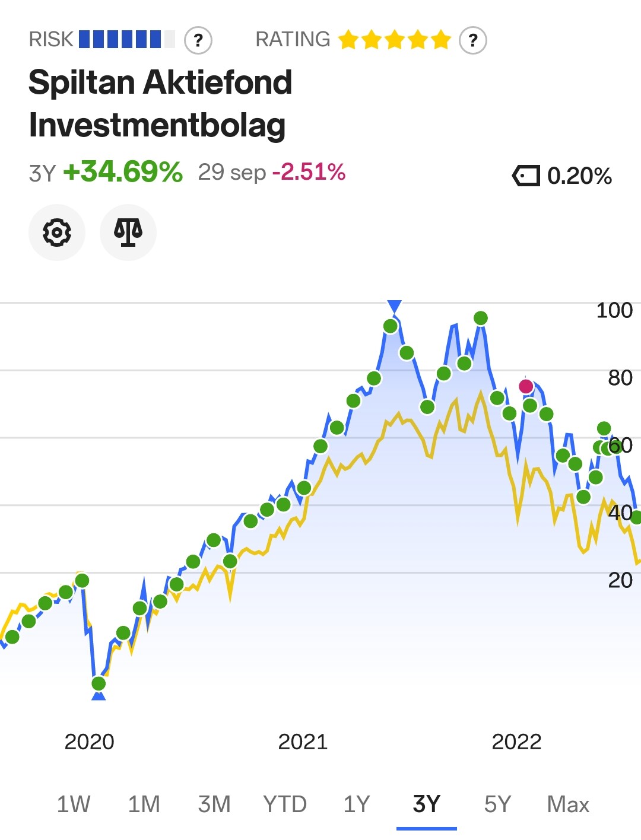Tap the Spiltan Aktiefond Investmentbolag title
The height and width of the screenshot is (840, 641).
click(x=160, y=104)
